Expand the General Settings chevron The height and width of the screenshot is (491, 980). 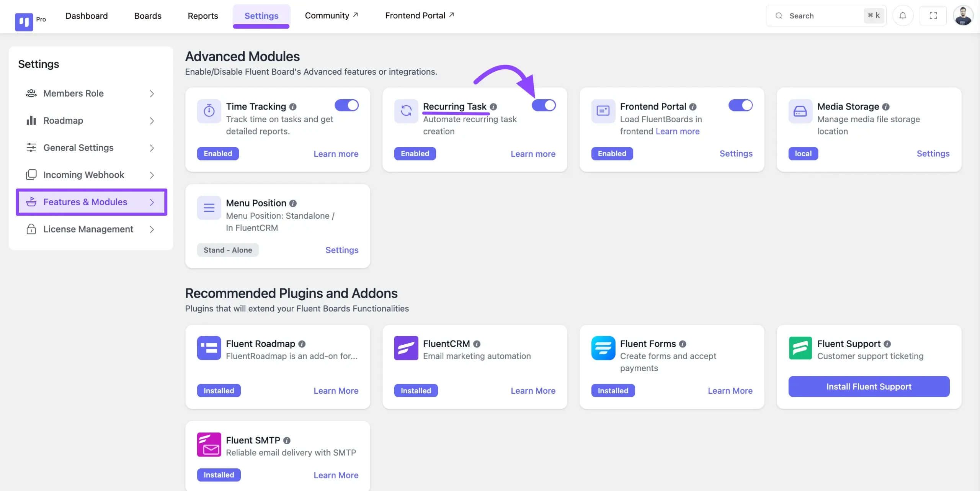point(152,148)
